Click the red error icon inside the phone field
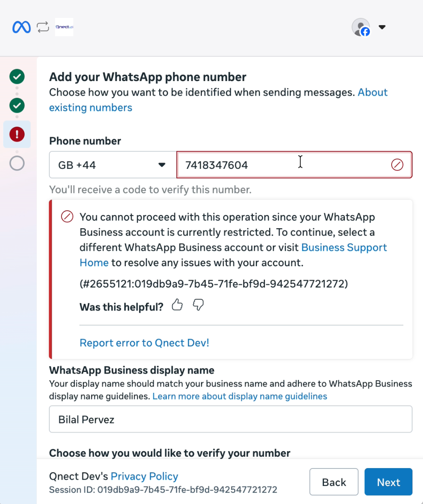 [x=397, y=165]
